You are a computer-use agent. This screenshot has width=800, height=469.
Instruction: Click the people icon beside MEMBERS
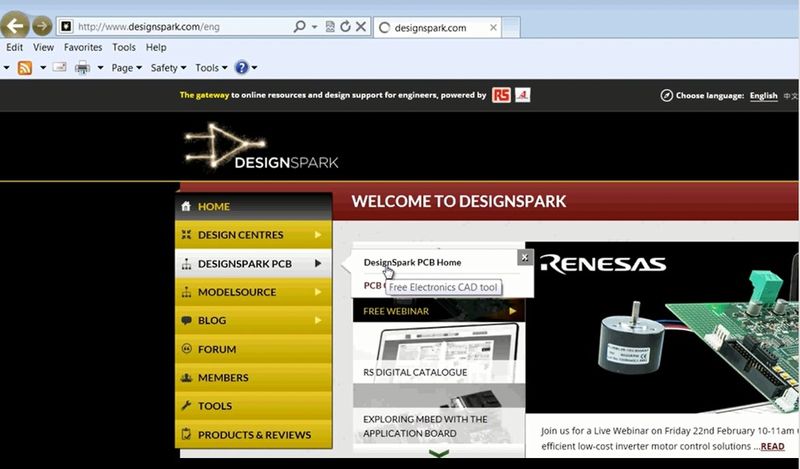click(x=186, y=378)
